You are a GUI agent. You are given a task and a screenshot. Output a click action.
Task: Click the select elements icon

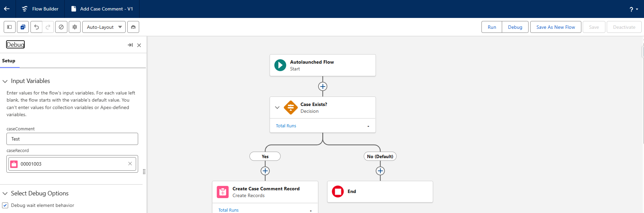coord(23,27)
